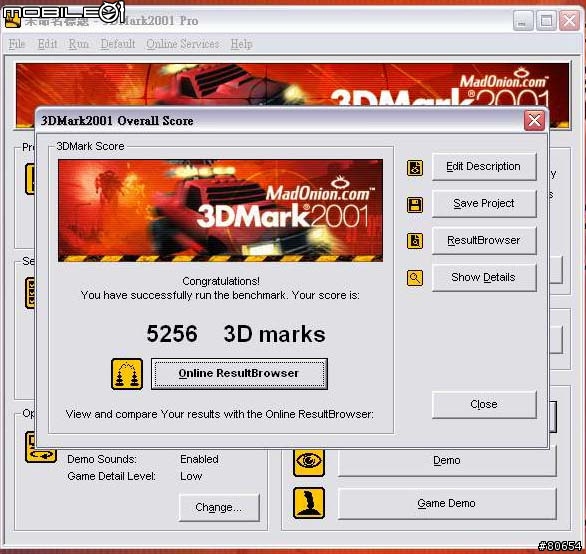The image size is (586, 554).
Task: Click the joystick icon beside Game Demo
Action: (309, 503)
